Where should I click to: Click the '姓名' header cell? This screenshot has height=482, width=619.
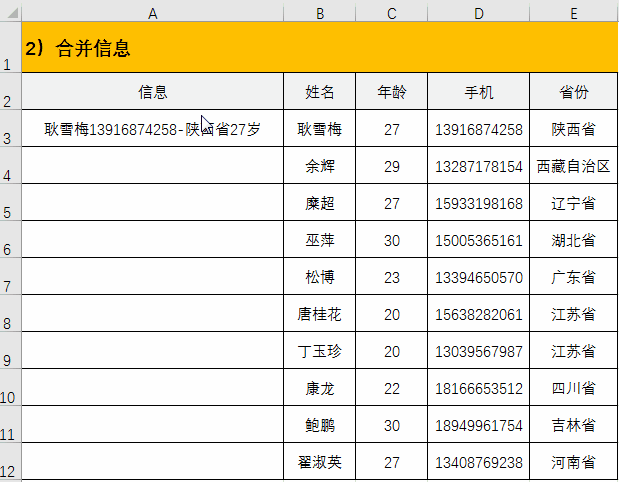pos(319,91)
